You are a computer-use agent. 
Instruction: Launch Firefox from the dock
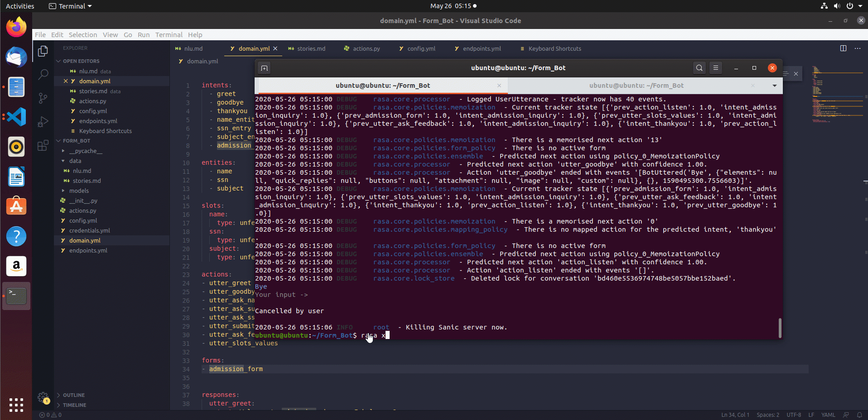point(16,27)
